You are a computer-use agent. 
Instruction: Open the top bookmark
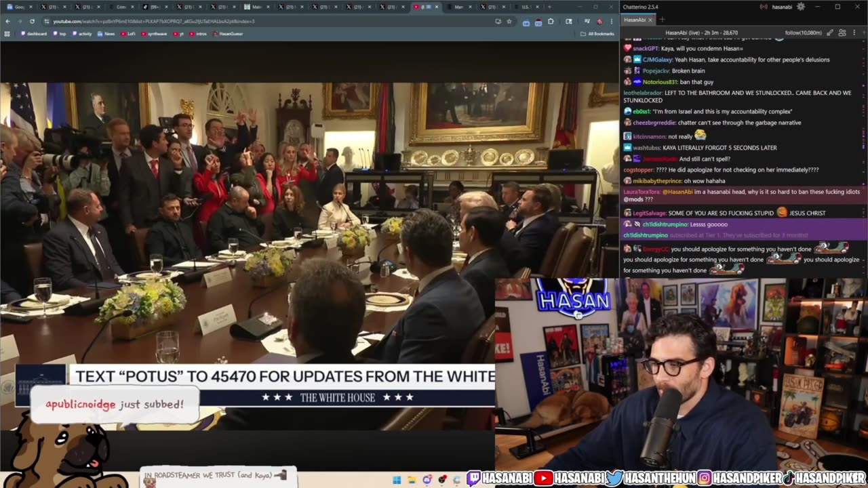(x=60, y=33)
